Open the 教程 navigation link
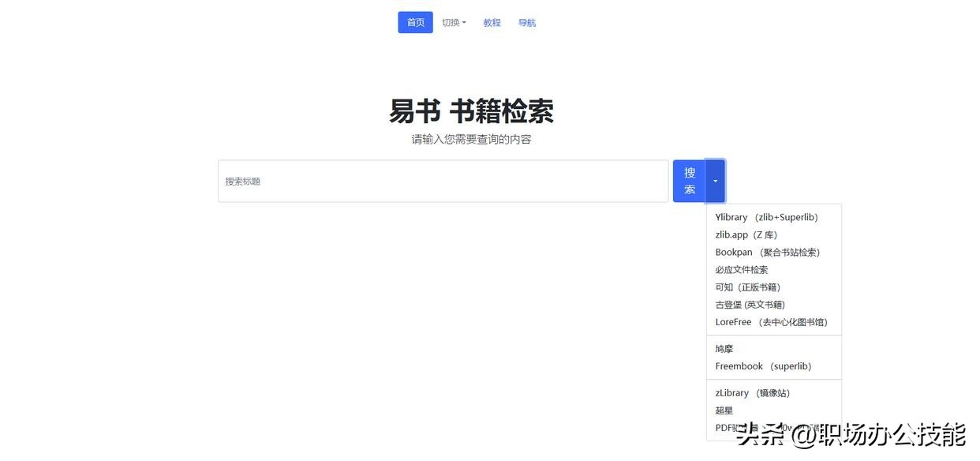 click(x=492, y=23)
